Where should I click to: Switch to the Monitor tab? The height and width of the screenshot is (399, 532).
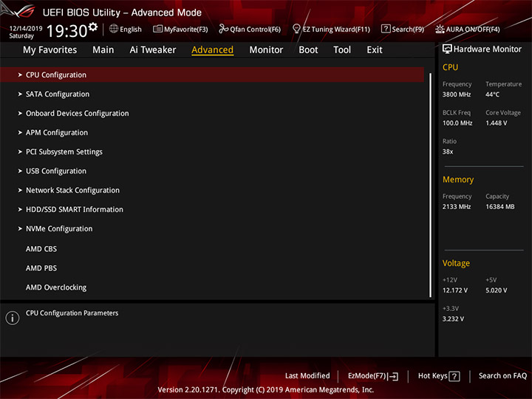tap(266, 50)
